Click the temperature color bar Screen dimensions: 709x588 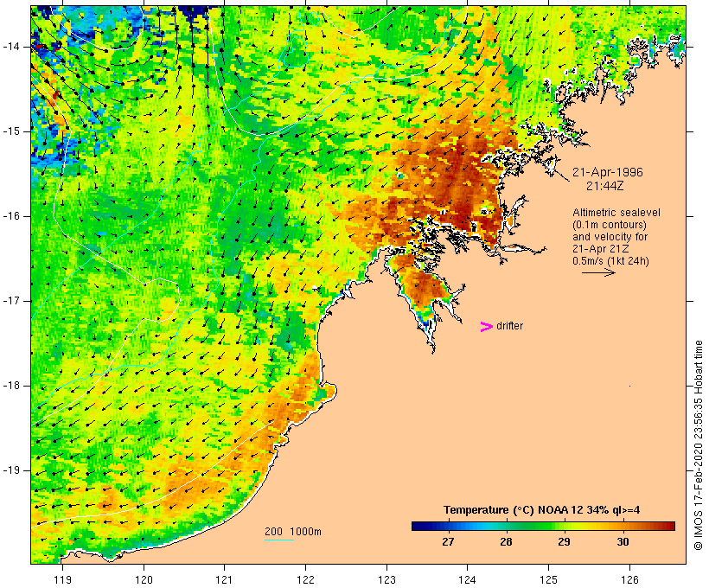coord(543,526)
